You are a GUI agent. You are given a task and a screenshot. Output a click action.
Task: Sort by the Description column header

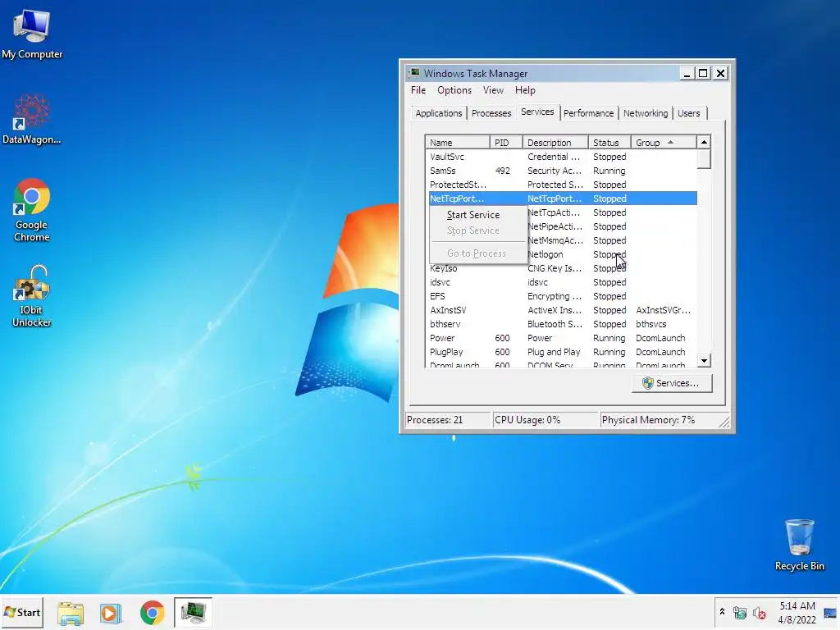click(555, 143)
